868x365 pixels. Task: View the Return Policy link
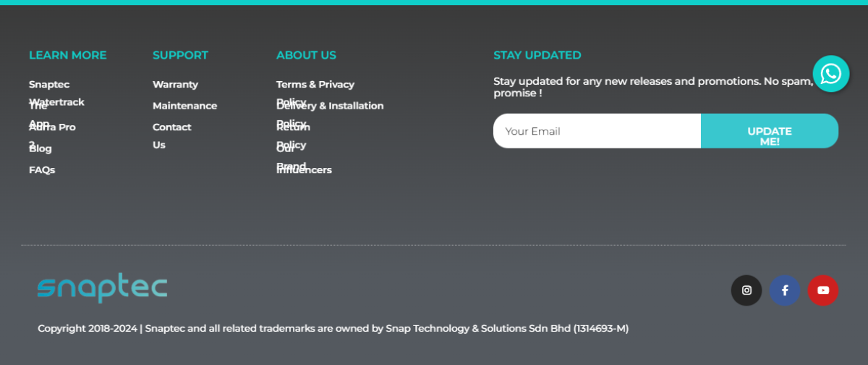click(x=293, y=135)
